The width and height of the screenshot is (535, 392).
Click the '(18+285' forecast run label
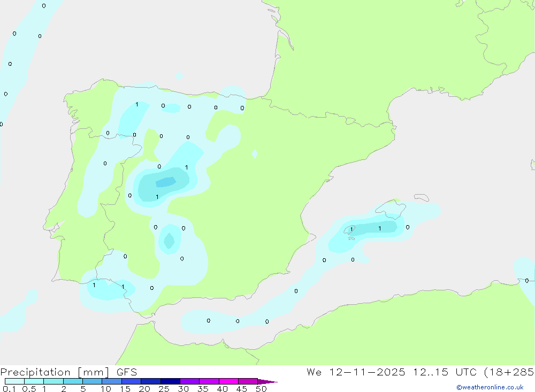pos(509,372)
